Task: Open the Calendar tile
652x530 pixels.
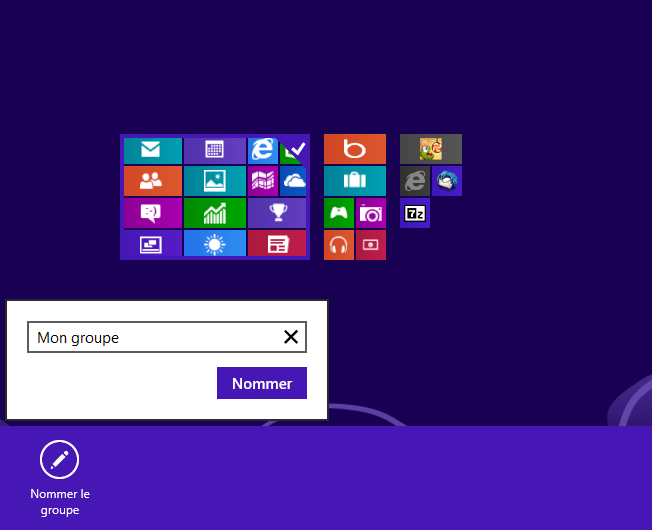Action: pos(215,150)
